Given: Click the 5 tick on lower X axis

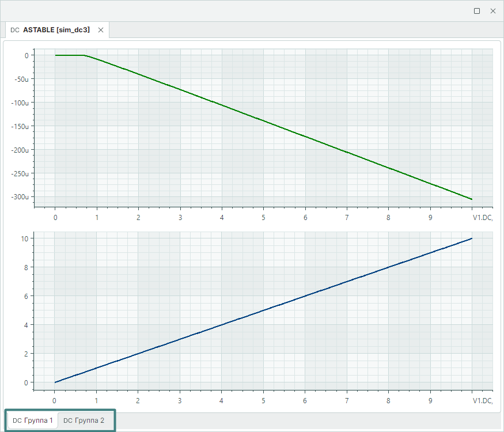Looking at the screenshot, I should [x=263, y=400].
